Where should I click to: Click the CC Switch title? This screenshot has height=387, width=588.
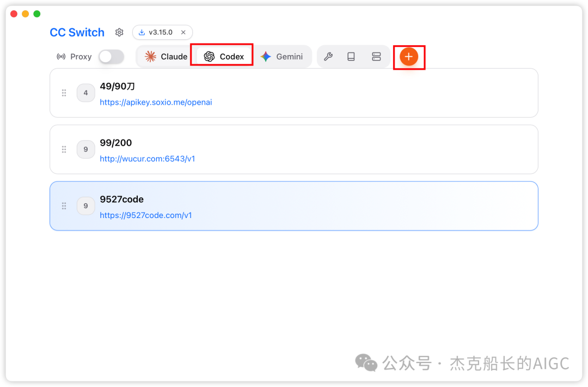(77, 32)
